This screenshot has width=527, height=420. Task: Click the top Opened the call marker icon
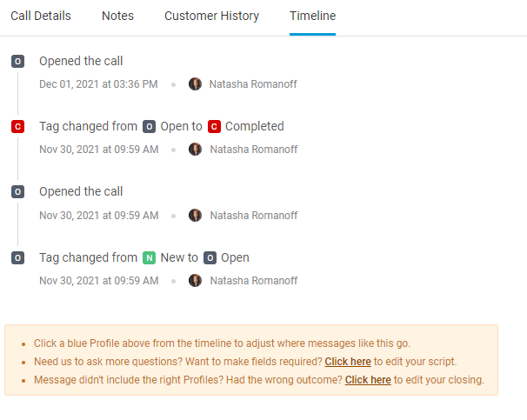point(17,61)
